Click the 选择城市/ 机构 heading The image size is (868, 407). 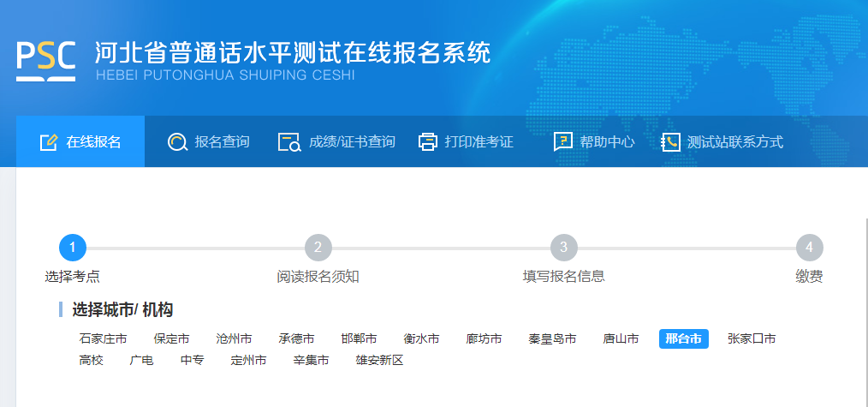[122, 310]
